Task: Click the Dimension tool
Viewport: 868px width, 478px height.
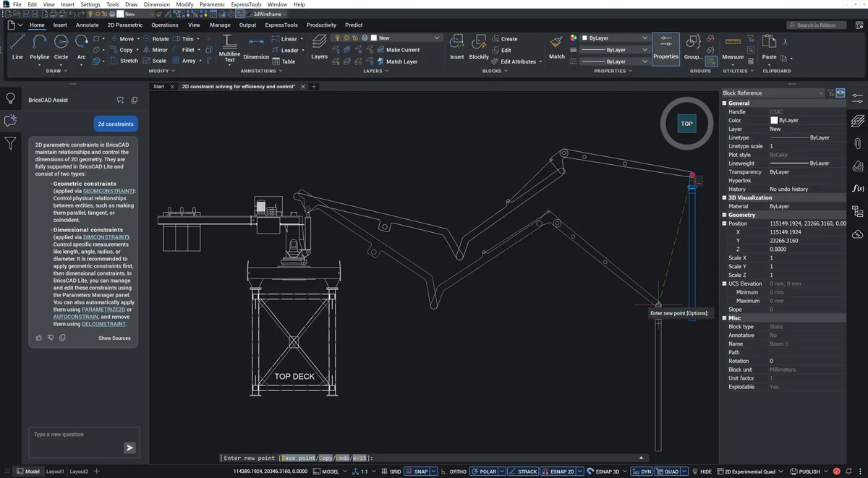Action: [x=256, y=48]
